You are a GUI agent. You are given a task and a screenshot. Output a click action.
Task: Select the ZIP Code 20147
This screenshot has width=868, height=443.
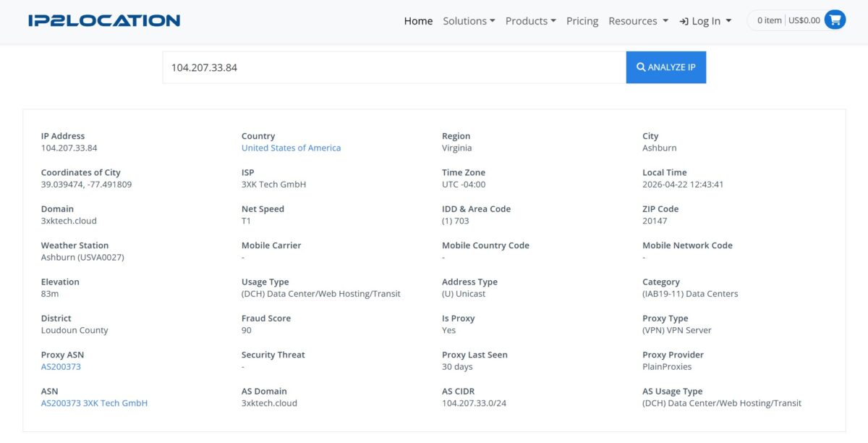(655, 221)
